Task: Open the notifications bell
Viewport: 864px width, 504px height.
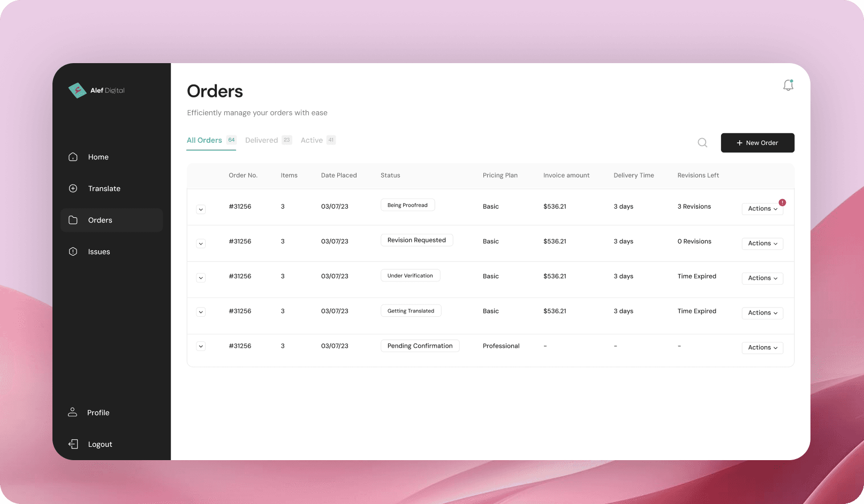Action: click(x=788, y=85)
